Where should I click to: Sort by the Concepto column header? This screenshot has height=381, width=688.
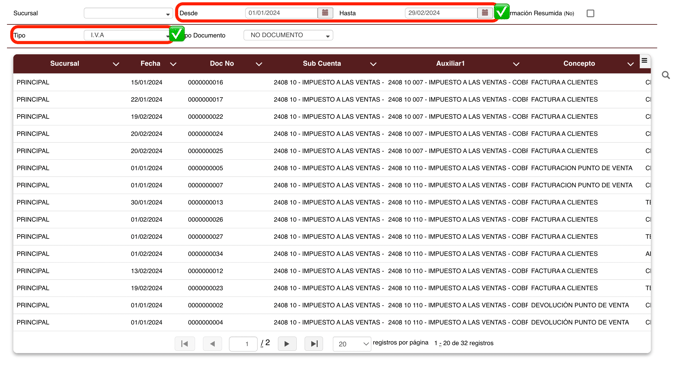pyautogui.click(x=579, y=64)
